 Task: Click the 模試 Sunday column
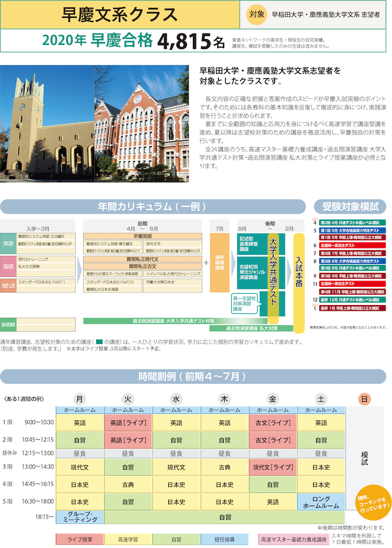point(364,458)
